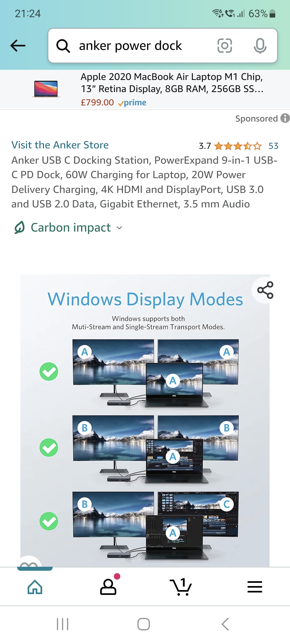Tap the chevron next to Carbon impact

point(119,228)
